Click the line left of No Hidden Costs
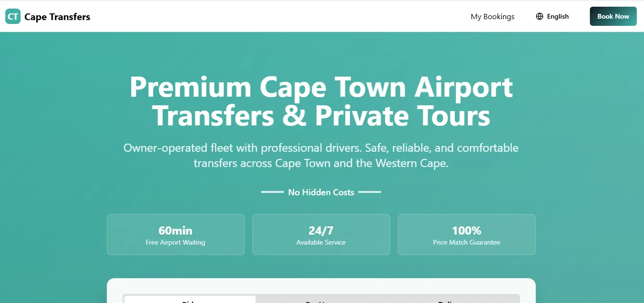Screen dimensions: 644x303 pos(272,192)
